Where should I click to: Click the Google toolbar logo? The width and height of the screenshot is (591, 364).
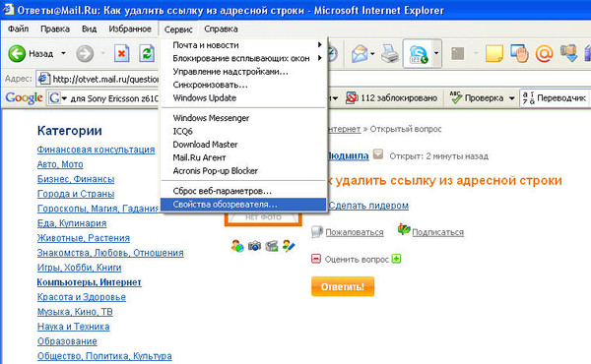click(24, 97)
